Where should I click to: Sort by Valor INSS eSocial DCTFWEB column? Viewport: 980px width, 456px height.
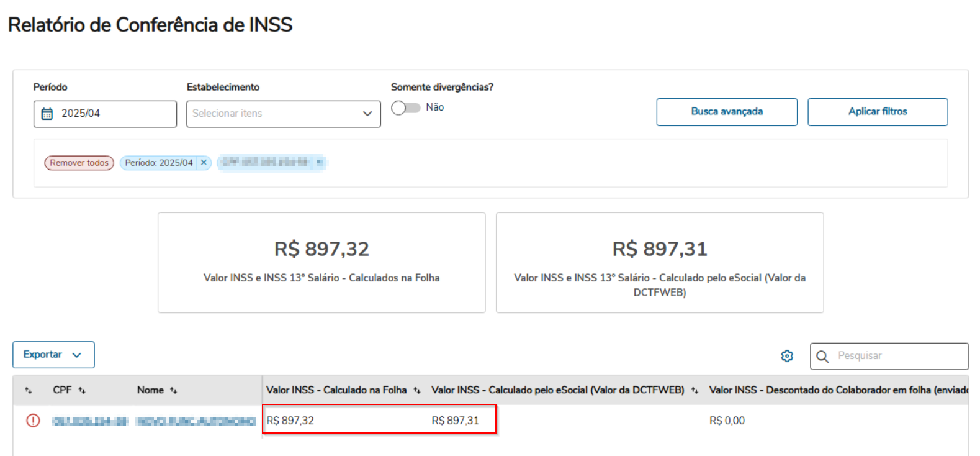point(695,391)
